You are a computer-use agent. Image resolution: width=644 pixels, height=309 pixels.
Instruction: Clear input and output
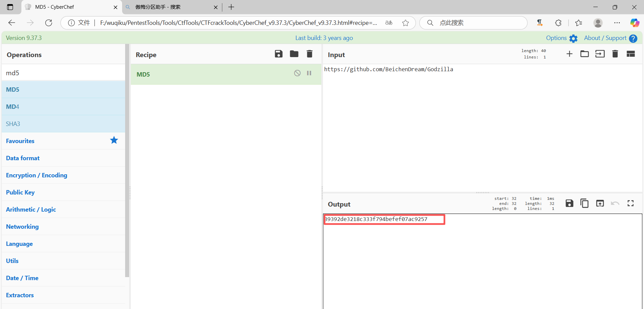pyautogui.click(x=615, y=54)
